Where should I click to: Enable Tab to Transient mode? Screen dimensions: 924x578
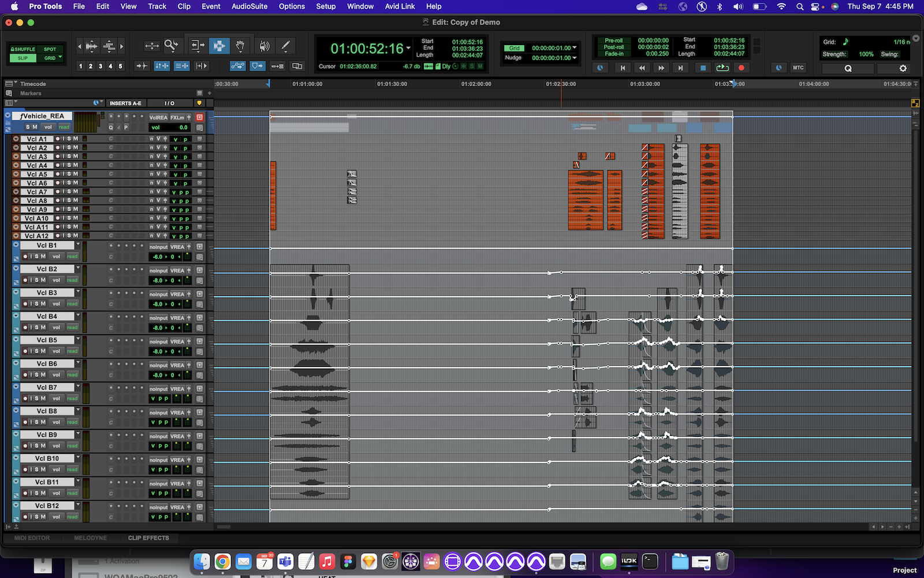coord(142,65)
